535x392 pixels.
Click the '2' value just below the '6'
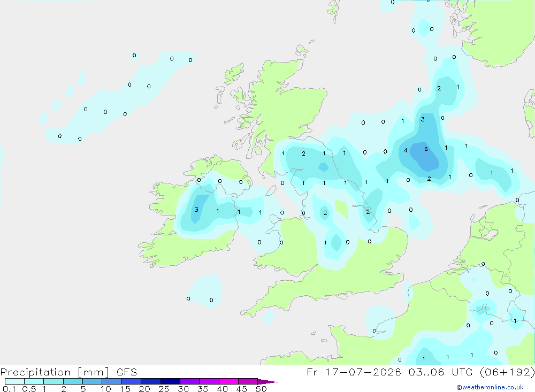tap(429, 179)
